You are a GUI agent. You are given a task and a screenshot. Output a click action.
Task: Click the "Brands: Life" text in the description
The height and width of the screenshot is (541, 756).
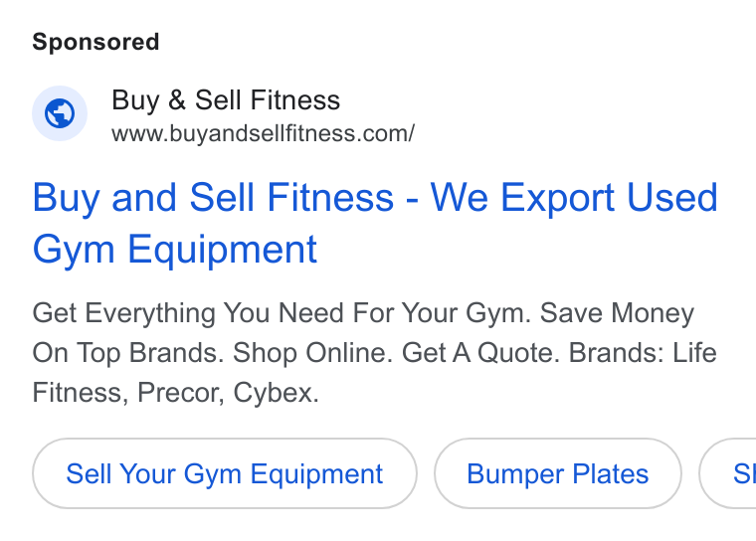(x=643, y=352)
